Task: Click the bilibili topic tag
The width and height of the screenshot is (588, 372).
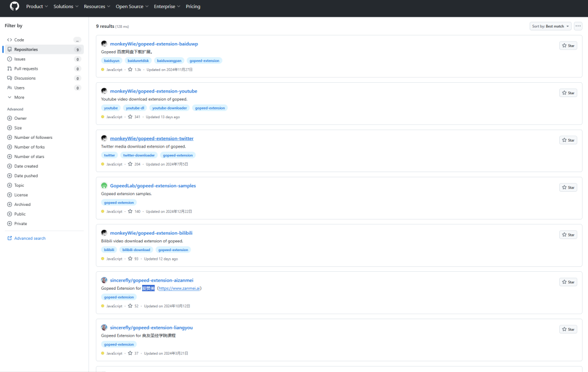Action: click(109, 250)
